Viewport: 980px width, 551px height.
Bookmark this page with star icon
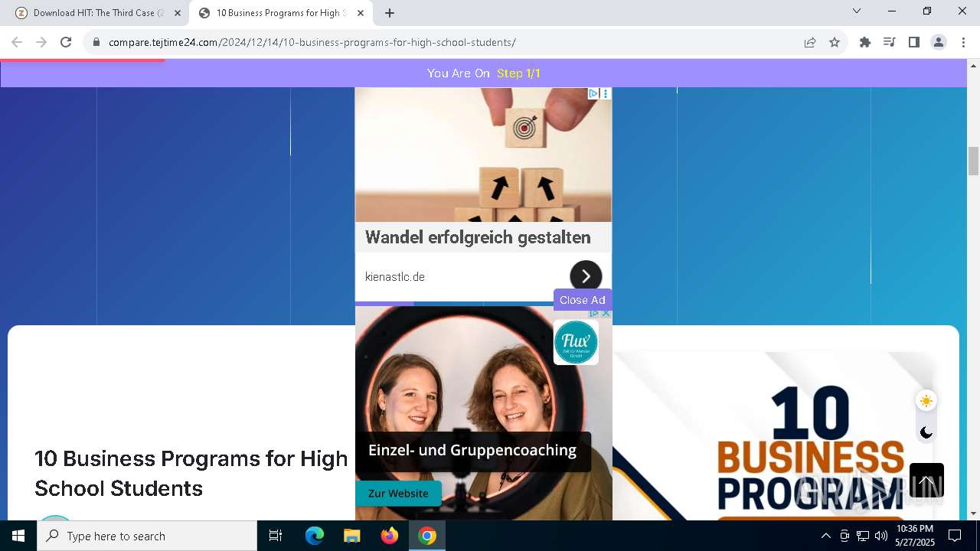pos(835,42)
